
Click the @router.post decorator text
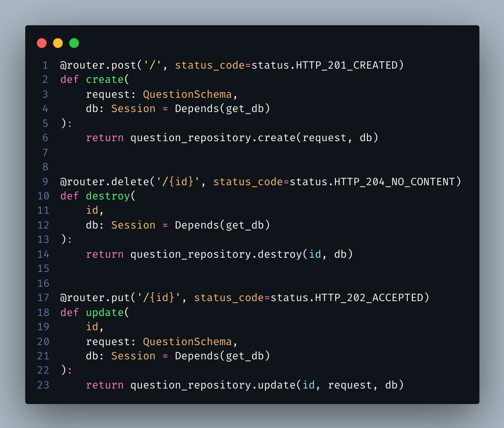pyautogui.click(x=98, y=65)
